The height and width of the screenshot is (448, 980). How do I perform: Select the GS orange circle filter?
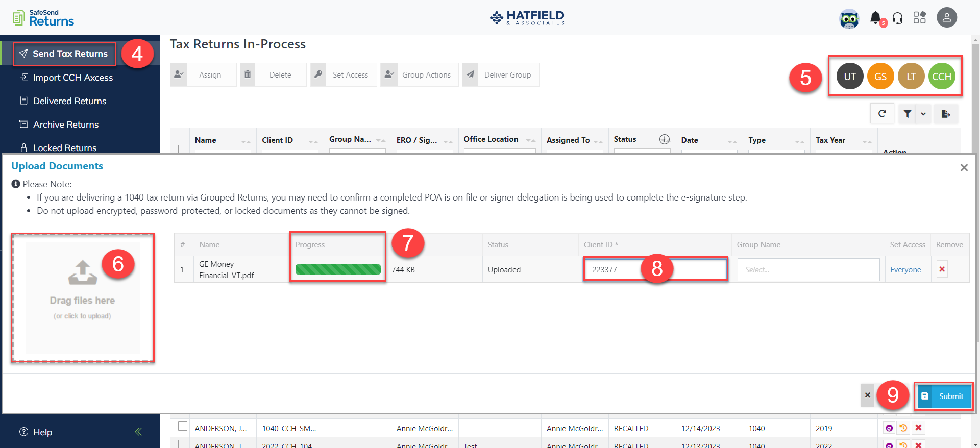coord(880,77)
